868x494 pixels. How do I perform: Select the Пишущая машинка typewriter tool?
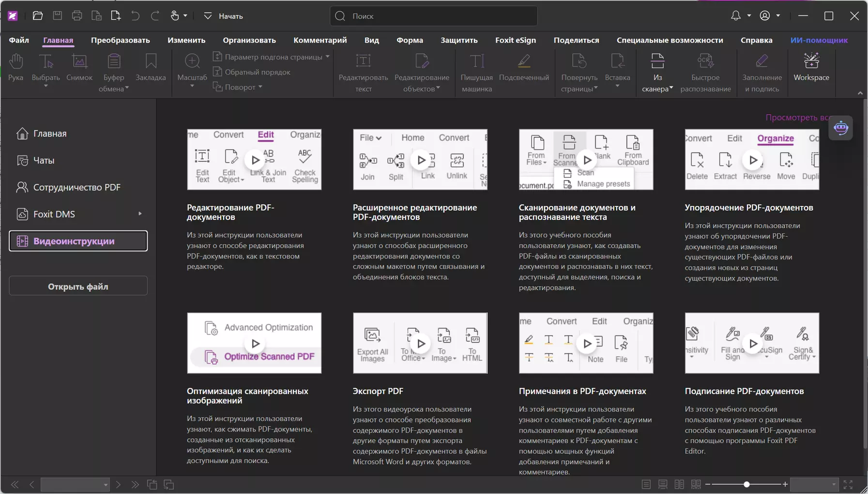pos(477,73)
